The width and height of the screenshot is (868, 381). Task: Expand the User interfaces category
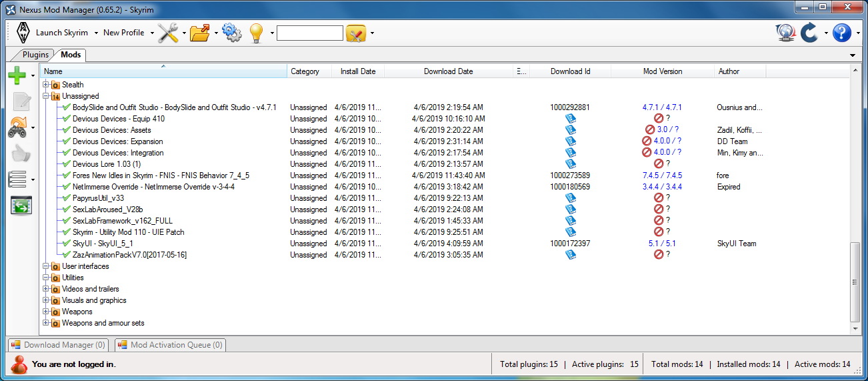click(x=46, y=266)
